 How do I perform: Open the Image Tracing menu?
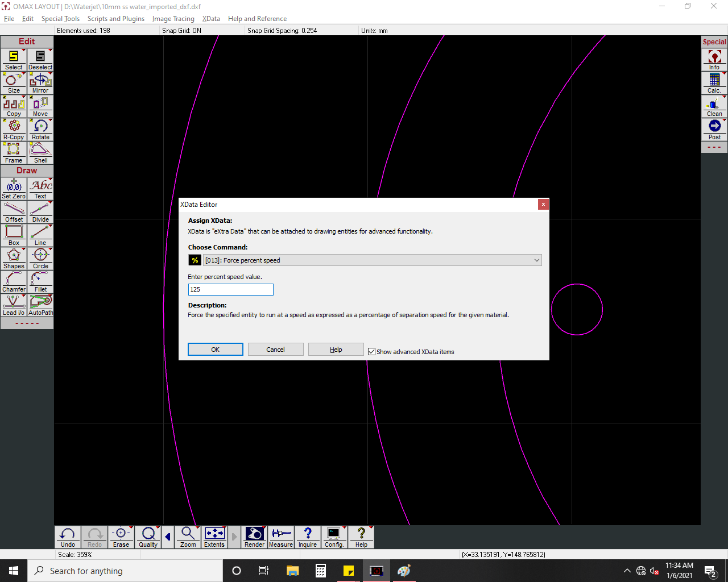click(173, 19)
